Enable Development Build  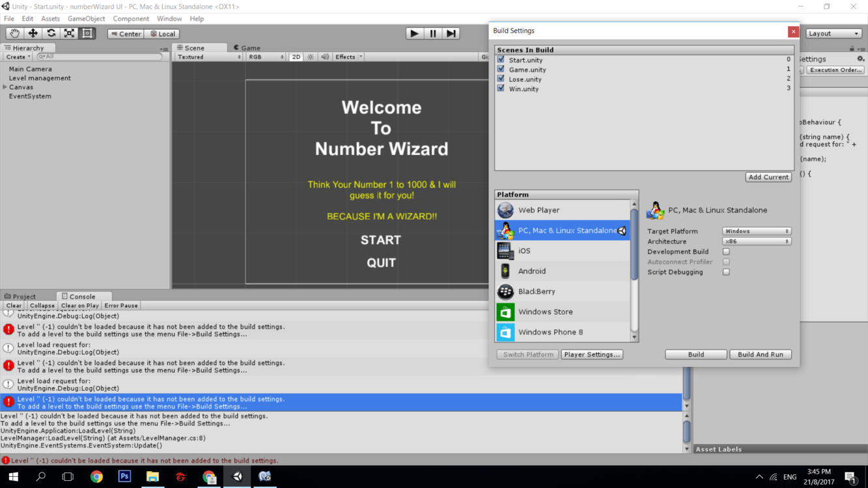point(726,251)
